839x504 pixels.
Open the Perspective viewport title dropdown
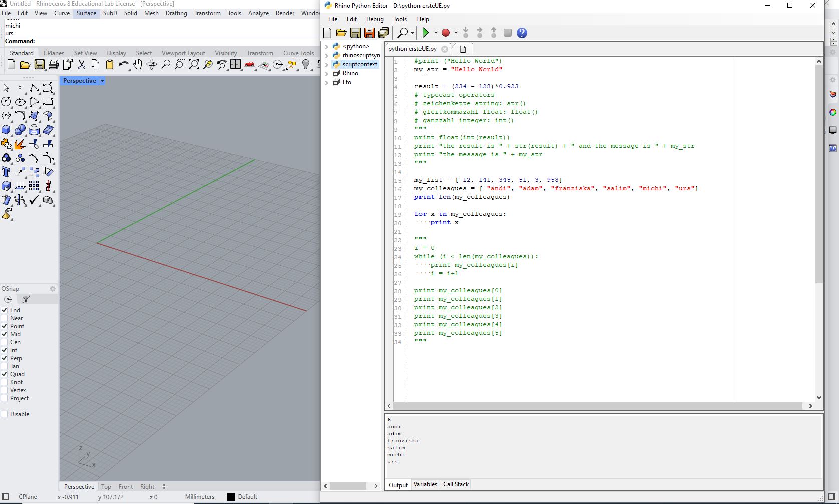(x=102, y=80)
